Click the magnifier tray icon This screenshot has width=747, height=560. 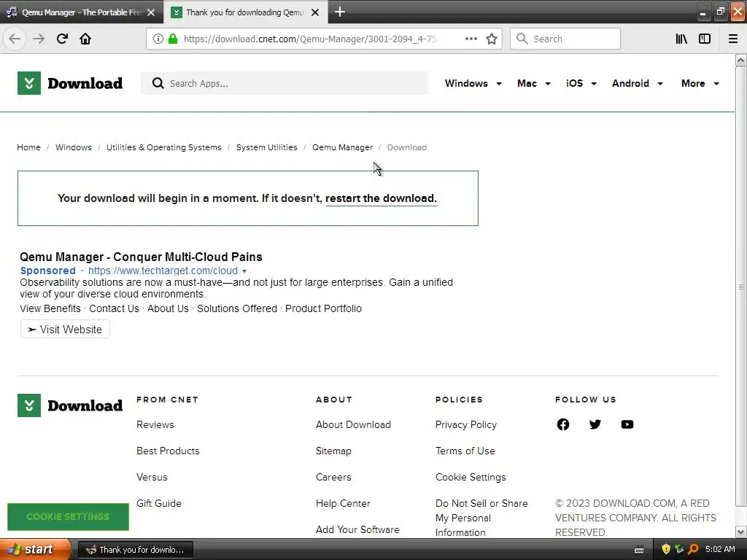(x=693, y=549)
